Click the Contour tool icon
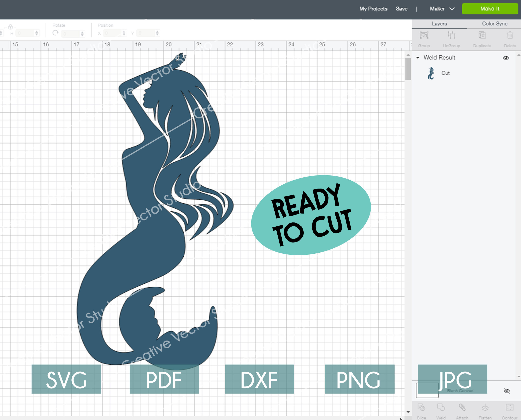This screenshot has height=420, width=521. pyautogui.click(x=509, y=407)
